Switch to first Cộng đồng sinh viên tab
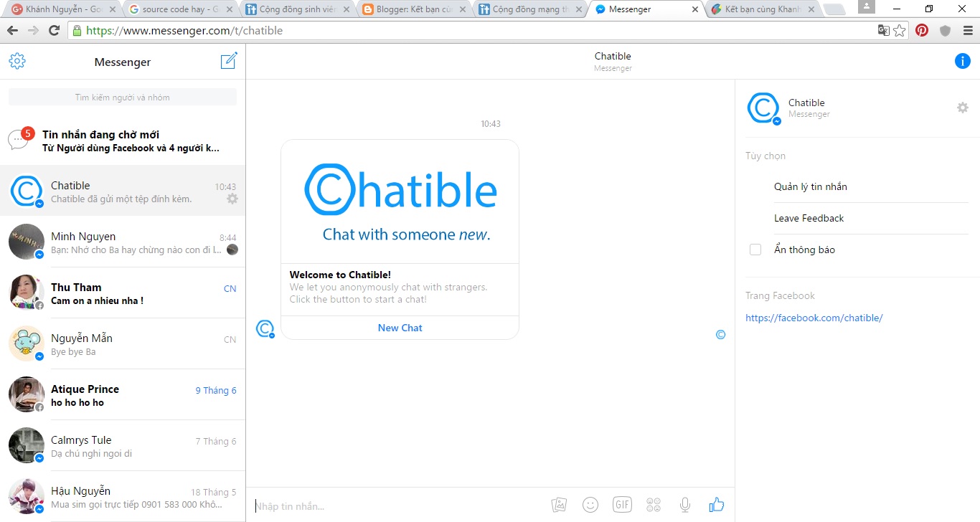This screenshot has height=522, width=980. 296,9
